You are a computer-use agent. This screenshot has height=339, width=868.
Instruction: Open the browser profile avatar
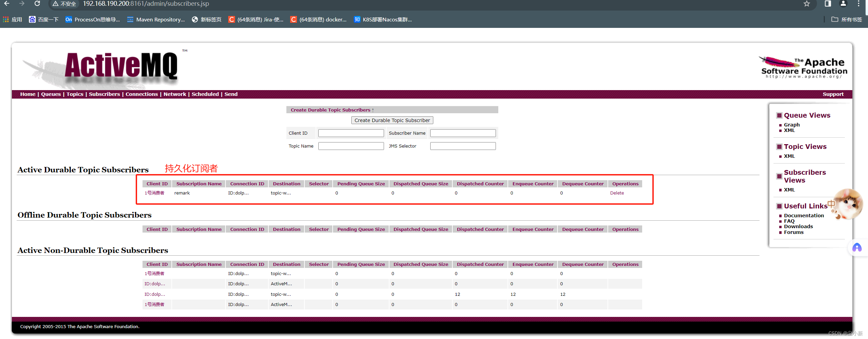(843, 4)
